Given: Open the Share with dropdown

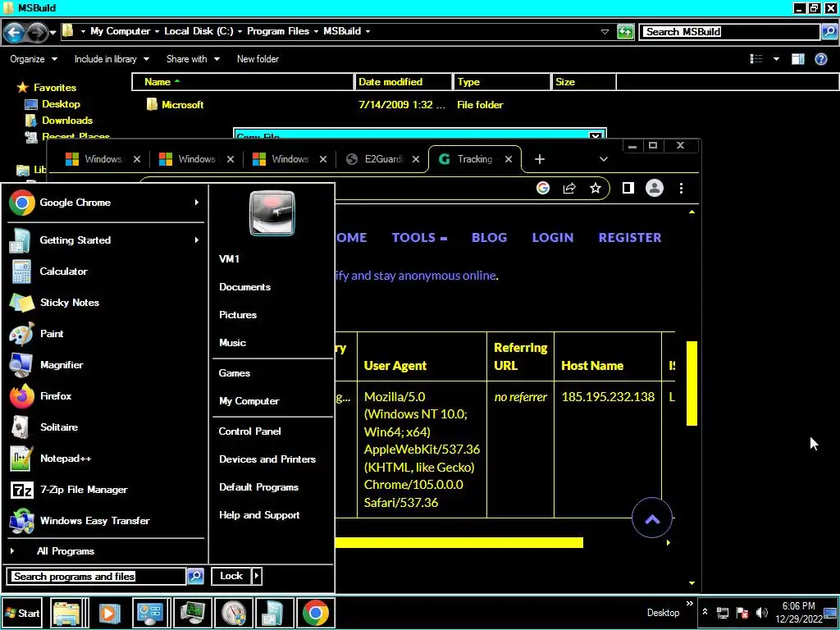Looking at the screenshot, I should [x=193, y=59].
